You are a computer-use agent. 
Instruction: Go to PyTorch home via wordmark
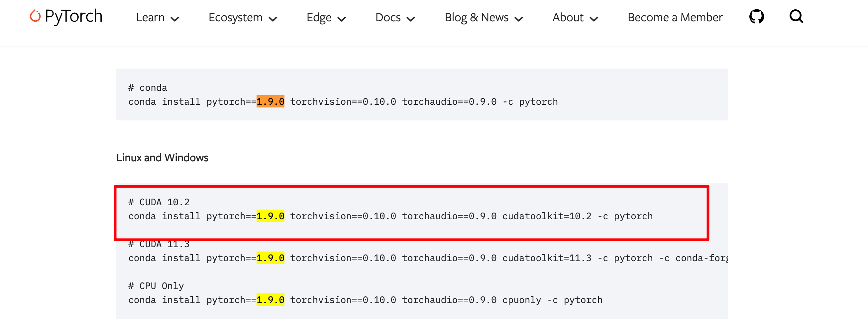coord(73,16)
